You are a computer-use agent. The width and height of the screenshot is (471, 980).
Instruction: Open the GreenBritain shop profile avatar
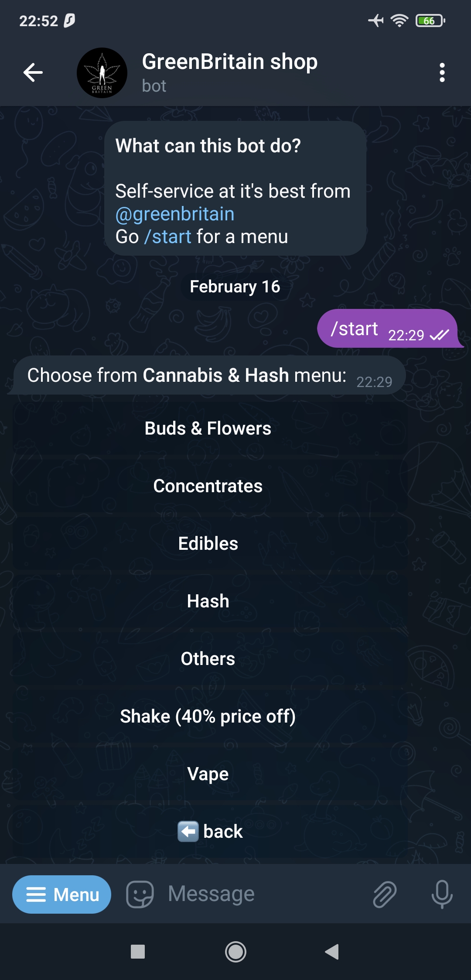[x=102, y=73]
